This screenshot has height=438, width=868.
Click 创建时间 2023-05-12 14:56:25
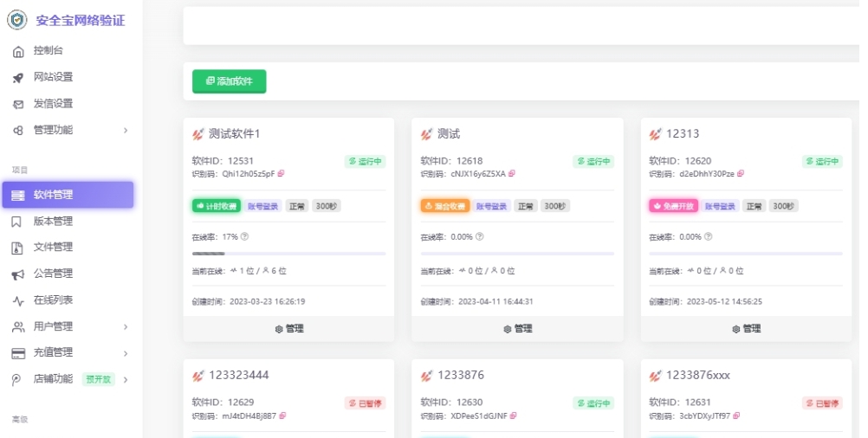706,301
